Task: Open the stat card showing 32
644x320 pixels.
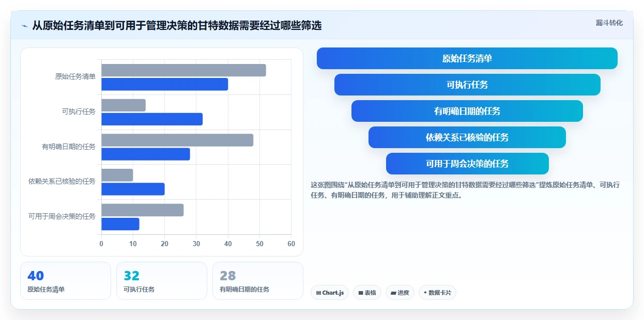Action: 162,281
